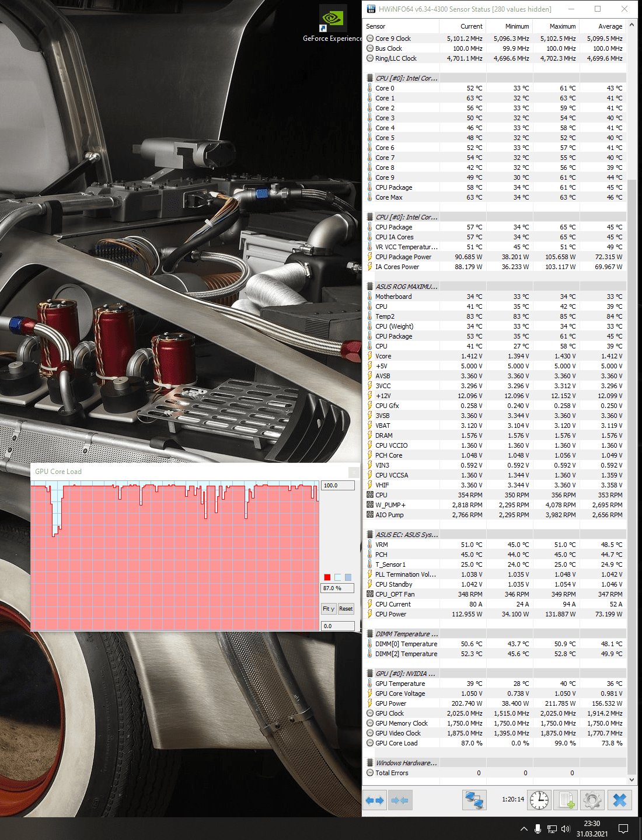642x840 pixels.
Task: Click the expand-columns double arrow button in HWiNFO
Action: coord(375,800)
